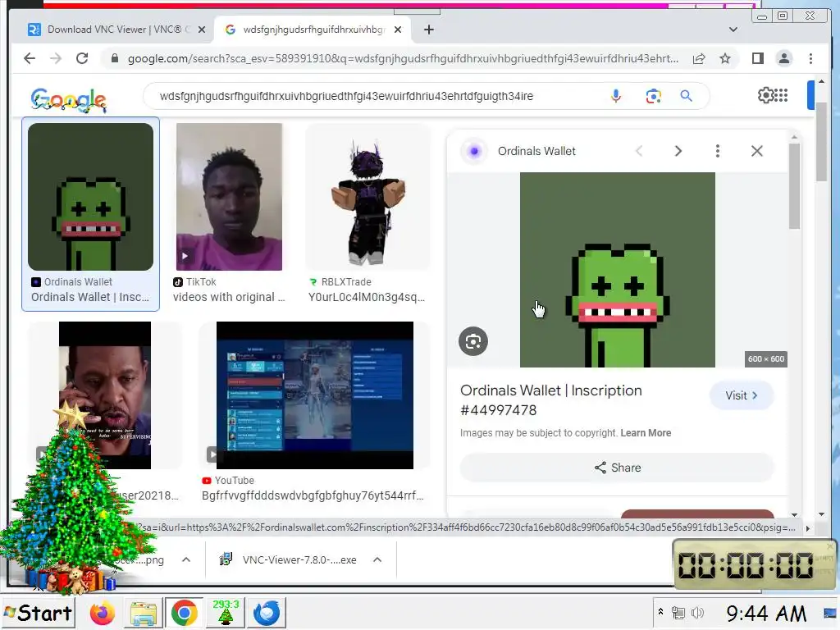Reload the current page
Image resolution: width=840 pixels, height=630 pixels.
(82, 58)
